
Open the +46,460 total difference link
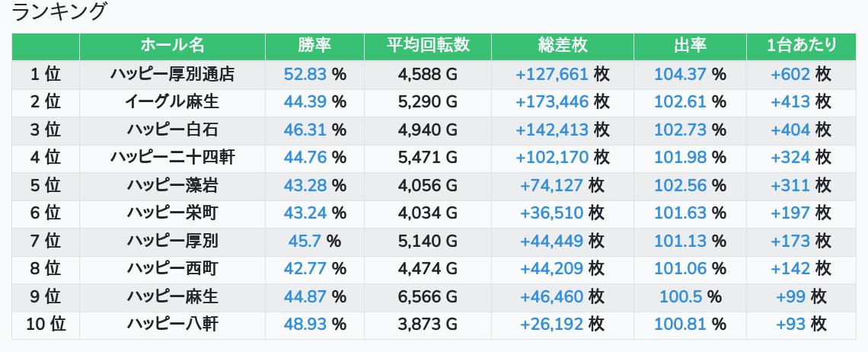pyautogui.click(x=551, y=297)
